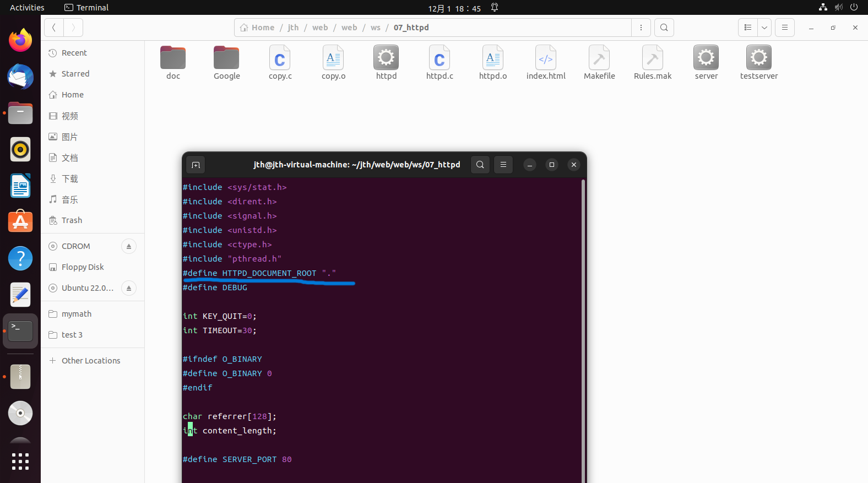The height and width of the screenshot is (483, 868).
Task: Open mymath bookmark in sidebar
Action: (x=93, y=314)
